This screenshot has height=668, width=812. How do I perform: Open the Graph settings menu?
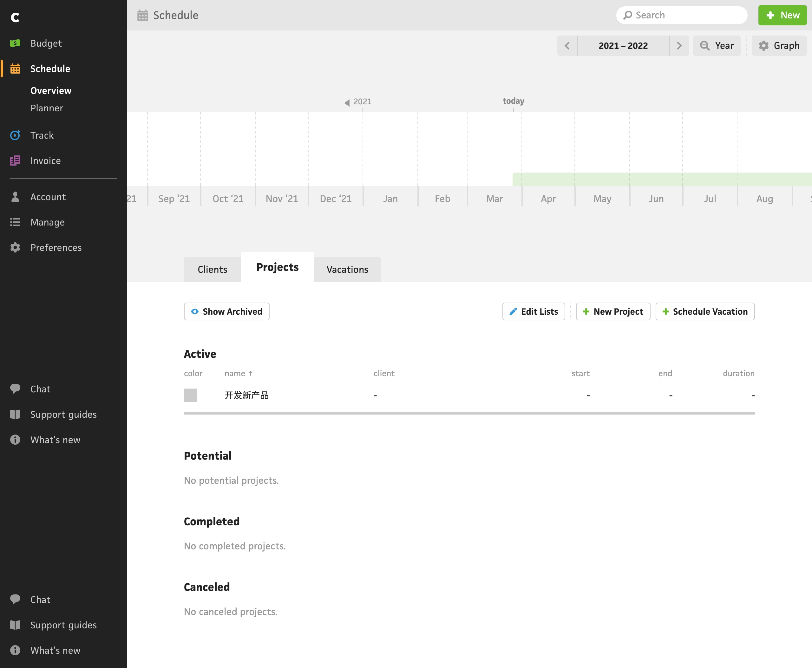[779, 46]
